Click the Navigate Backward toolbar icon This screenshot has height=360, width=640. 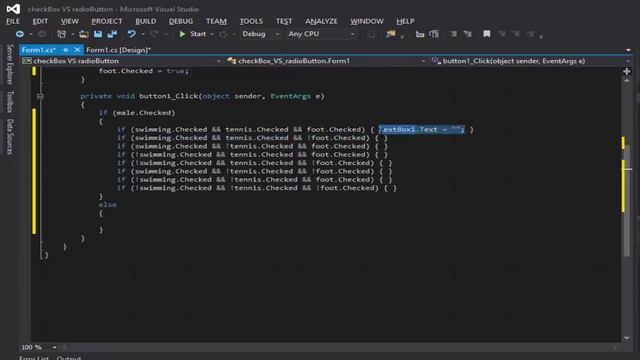[20, 34]
